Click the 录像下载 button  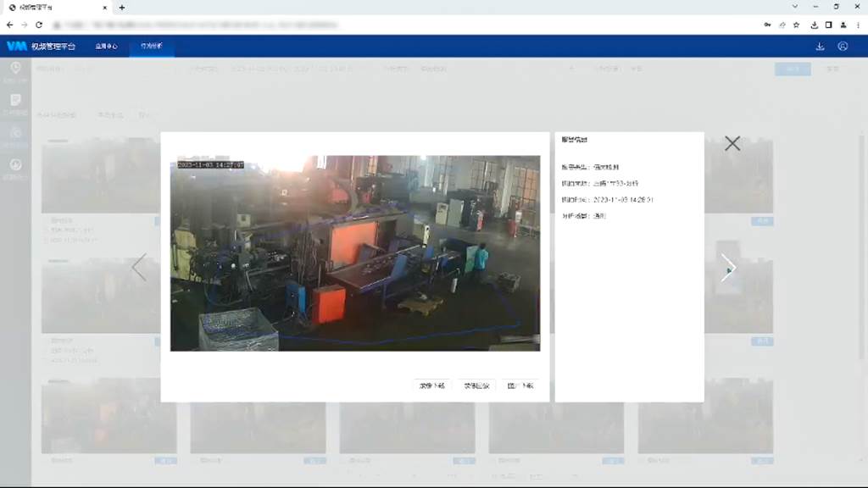coord(432,385)
